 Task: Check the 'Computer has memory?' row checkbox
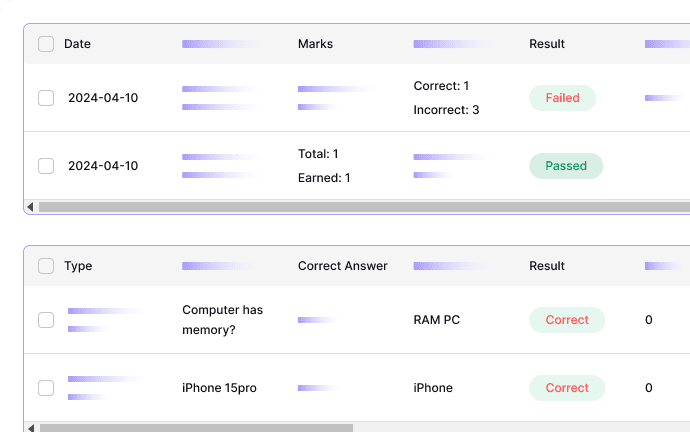(x=46, y=320)
